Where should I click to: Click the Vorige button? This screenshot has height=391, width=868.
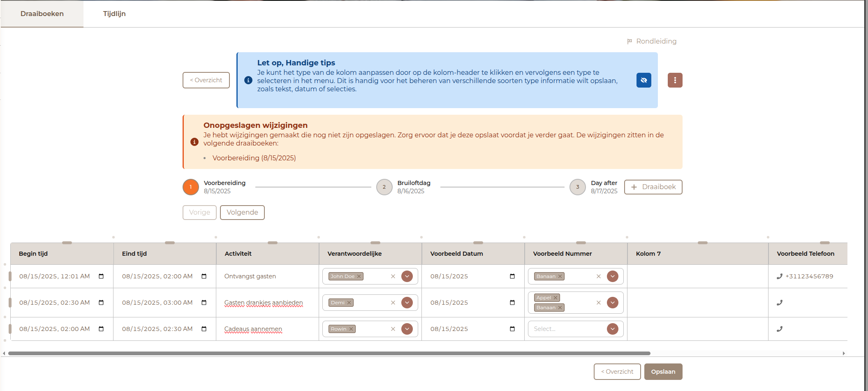(199, 213)
